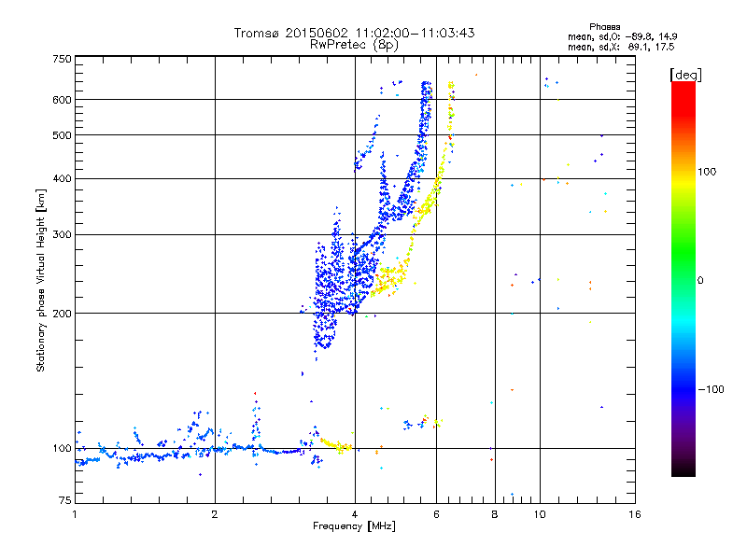Click the x-axis tick label '6'

point(436,514)
